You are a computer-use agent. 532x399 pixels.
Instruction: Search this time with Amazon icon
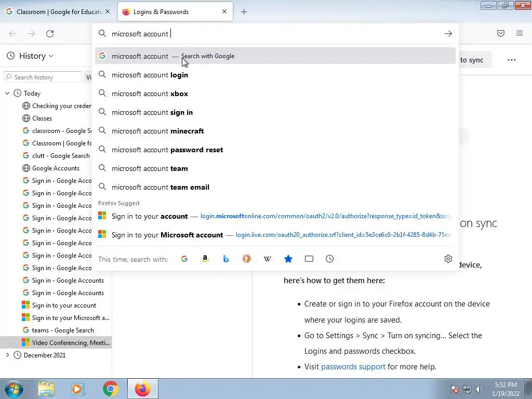(205, 259)
